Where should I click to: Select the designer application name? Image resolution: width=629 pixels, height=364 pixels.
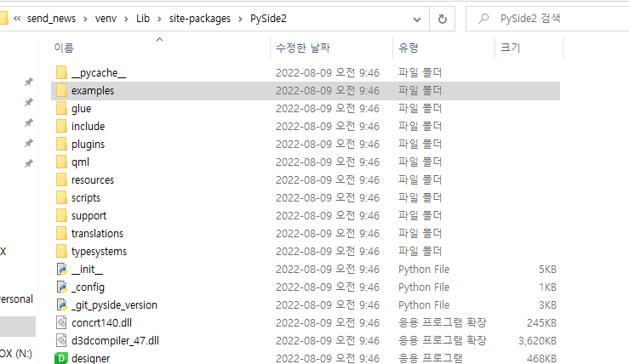[x=91, y=358]
